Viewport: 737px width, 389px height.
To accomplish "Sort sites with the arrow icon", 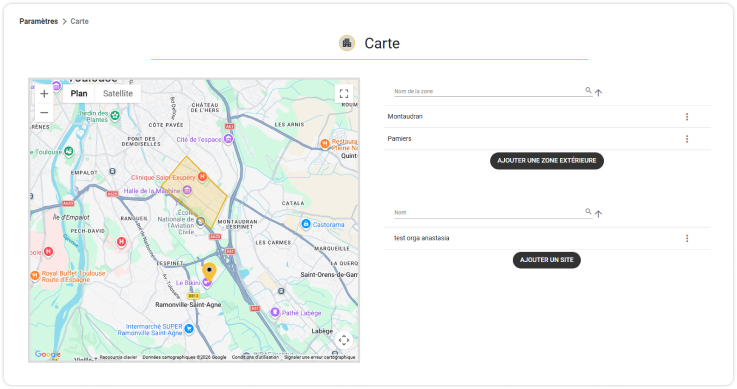I will (598, 214).
